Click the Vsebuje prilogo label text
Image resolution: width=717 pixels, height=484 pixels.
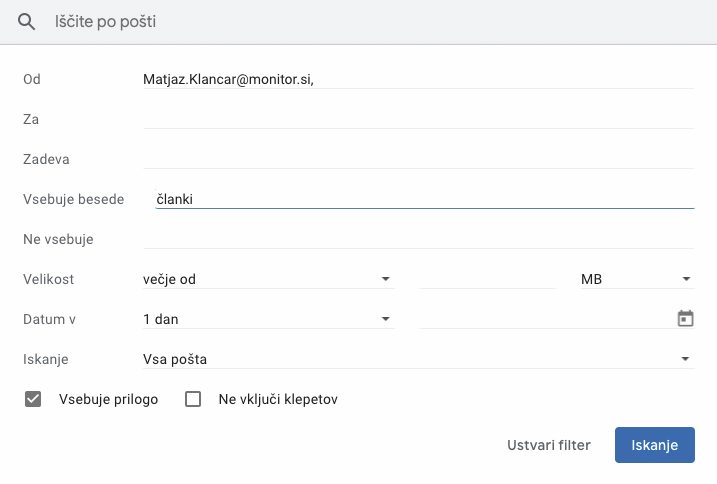pos(108,399)
